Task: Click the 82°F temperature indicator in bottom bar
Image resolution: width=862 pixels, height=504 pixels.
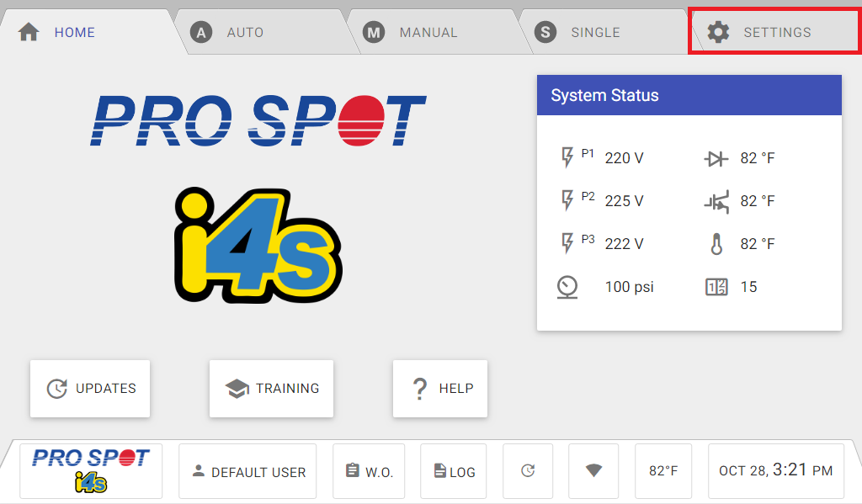Action: [x=663, y=471]
